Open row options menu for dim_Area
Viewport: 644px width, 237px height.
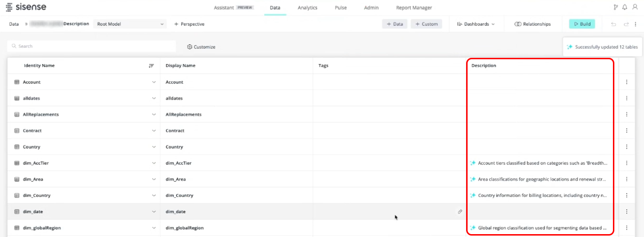pyautogui.click(x=627, y=180)
